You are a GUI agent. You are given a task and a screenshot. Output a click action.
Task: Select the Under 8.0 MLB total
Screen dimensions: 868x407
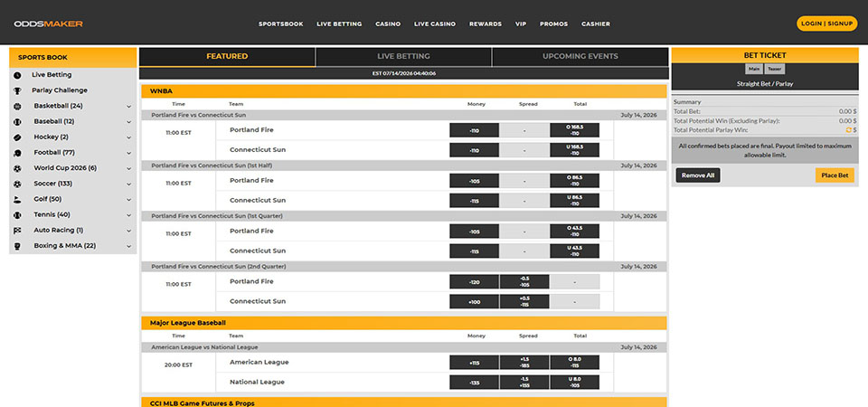pos(575,382)
